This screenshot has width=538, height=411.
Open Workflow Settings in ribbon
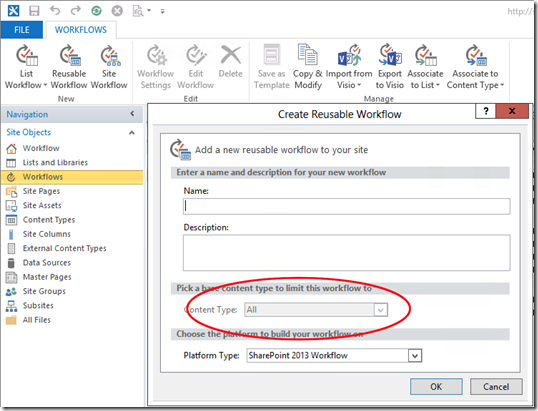coord(155,67)
